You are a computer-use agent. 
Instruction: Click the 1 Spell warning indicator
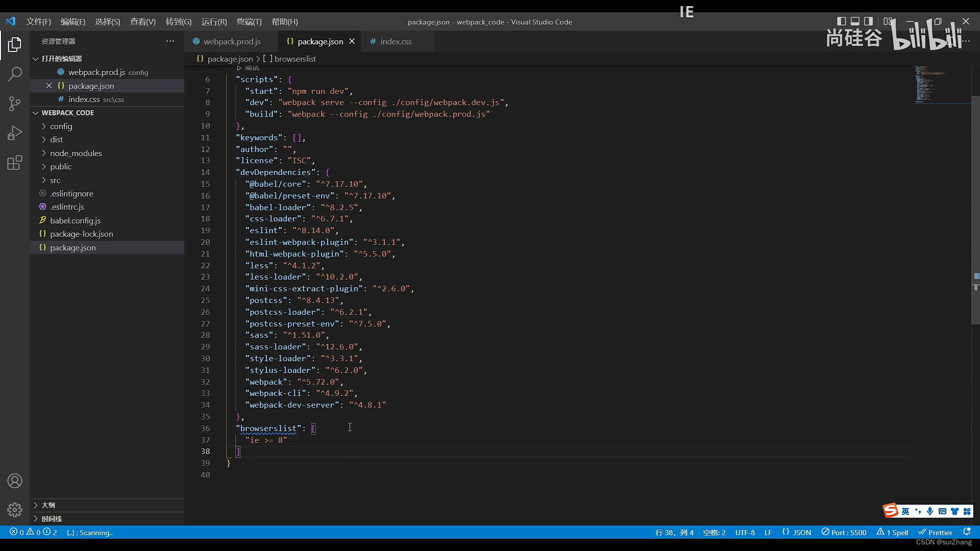tap(892, 532)
